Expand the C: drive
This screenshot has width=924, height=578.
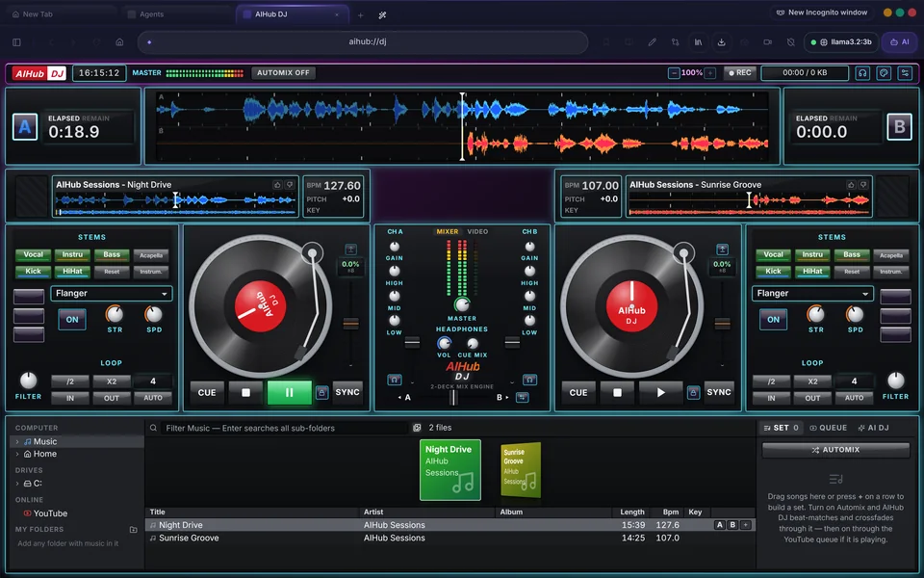17,484
